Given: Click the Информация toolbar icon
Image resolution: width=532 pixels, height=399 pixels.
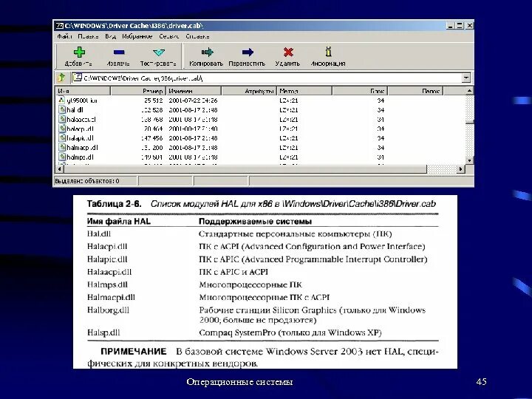Looking at the screenshot, I should coord(328,52).
